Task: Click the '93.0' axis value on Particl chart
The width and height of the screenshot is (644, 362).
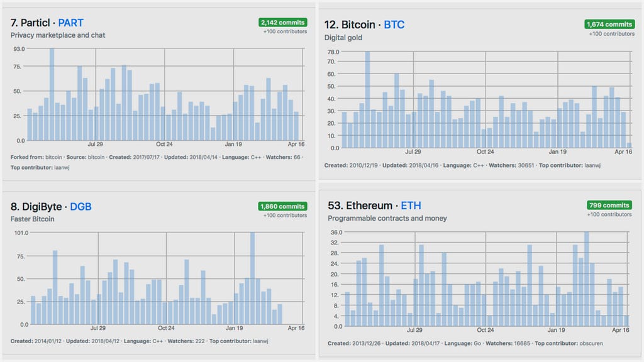Action: pyautogui.click(x=19, y=49)
